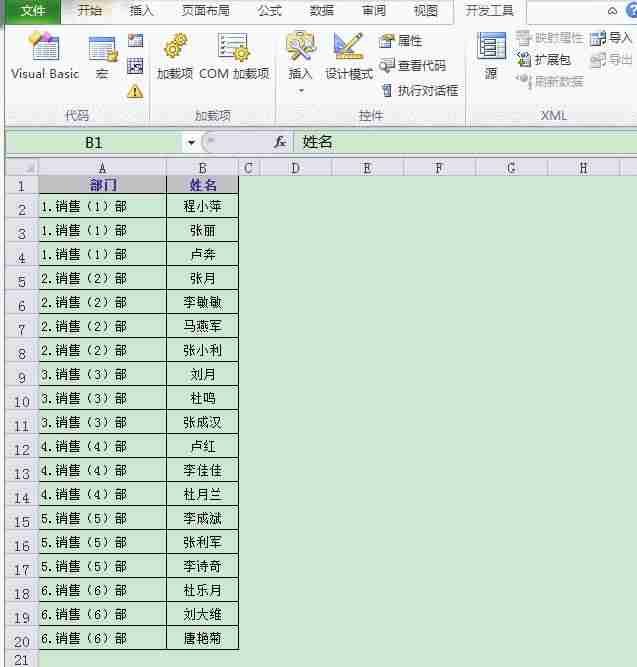Switch to the 插入 ribbon tab
This screenshot has width=637, height=667.
(x=141, y=11)
